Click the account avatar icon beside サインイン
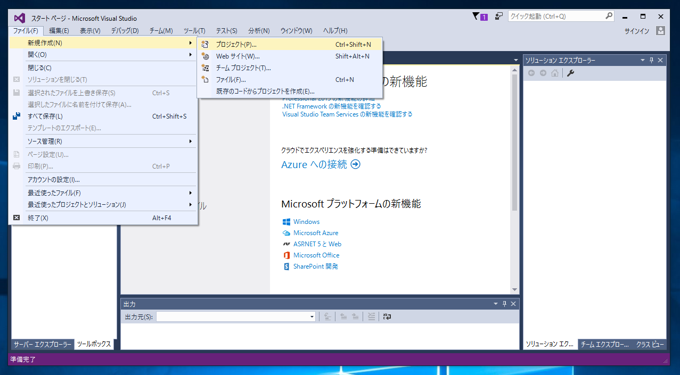The width and height of the screenshot is (680, 375). click(660, 31)
